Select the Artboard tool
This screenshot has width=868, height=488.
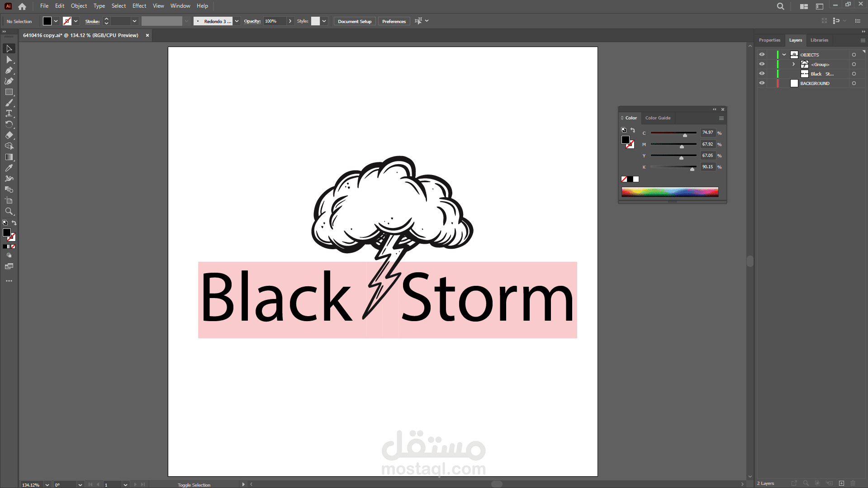click(x=9, y=200)
